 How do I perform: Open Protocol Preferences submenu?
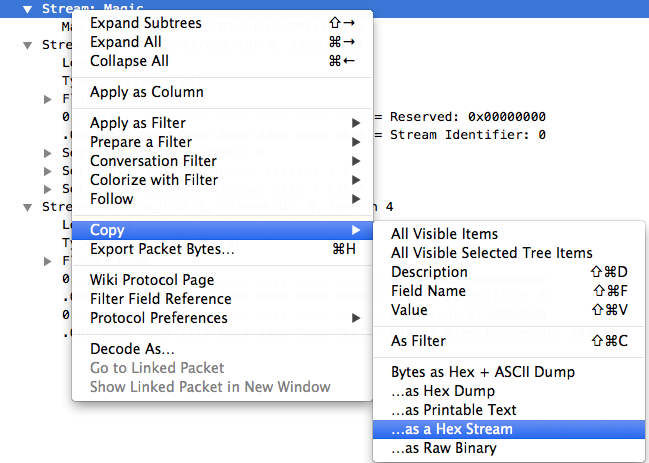click(222, 318)
